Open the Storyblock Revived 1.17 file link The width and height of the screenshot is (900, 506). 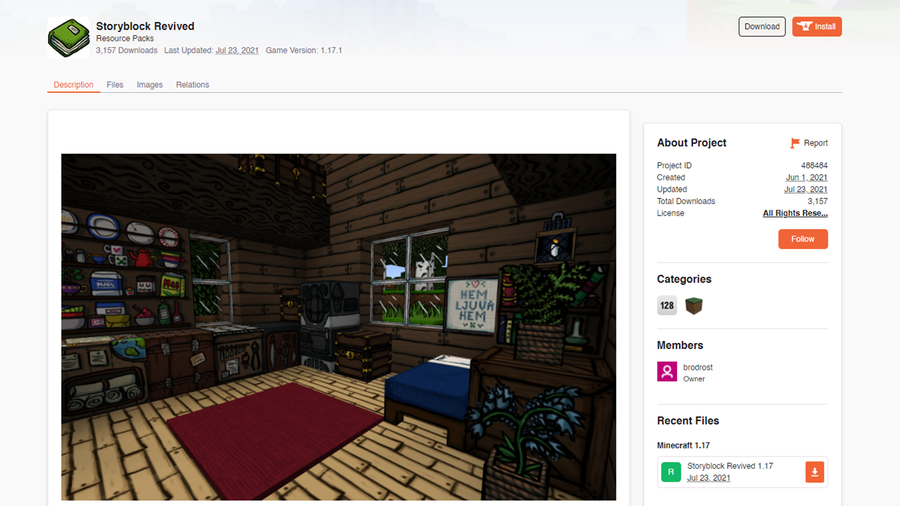coord(730,466)
